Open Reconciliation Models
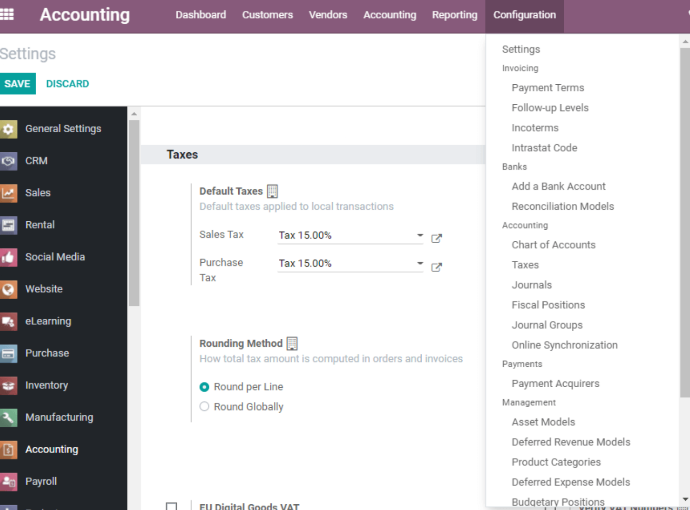Viewport: 690px width, 510px height. click(563, 206)
